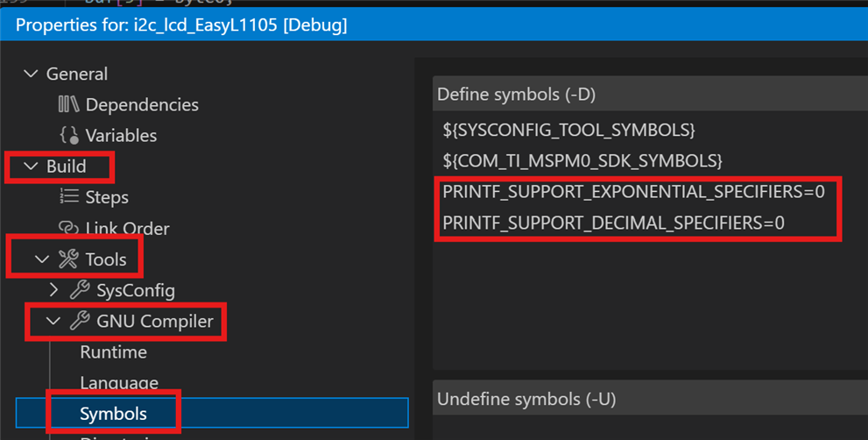Open the Runtime settings page
This screenshot has width=868, height=440.
pos(113,352)
